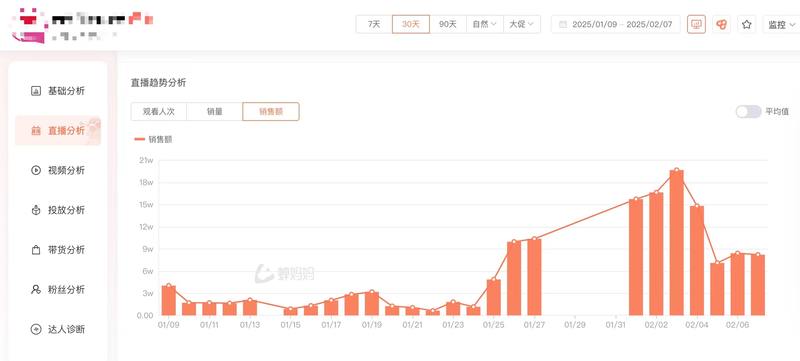
Task: Open the 直播分析 sidebar section
Action: (58, 131)
